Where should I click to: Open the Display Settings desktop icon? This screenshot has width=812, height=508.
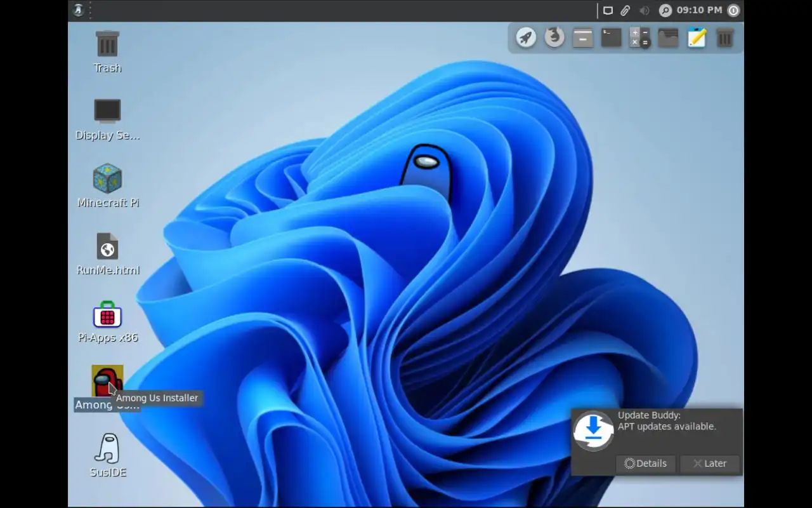click(x=107, y=111)
